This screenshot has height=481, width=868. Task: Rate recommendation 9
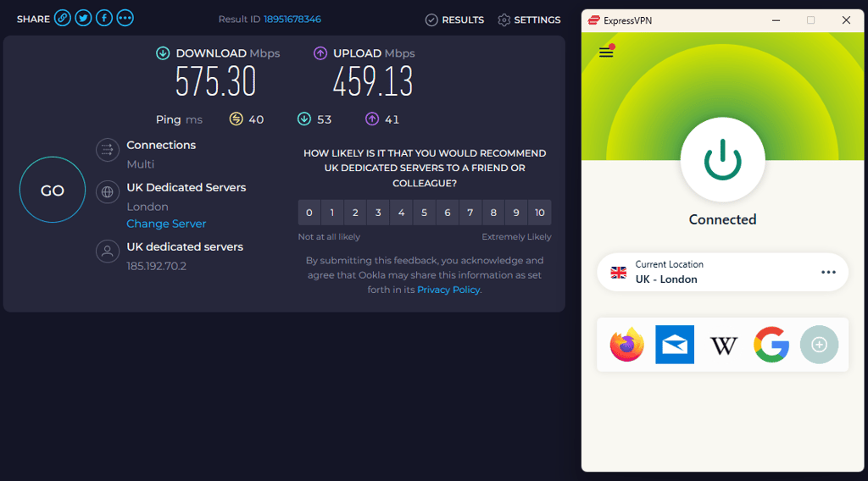pos(516,213)
